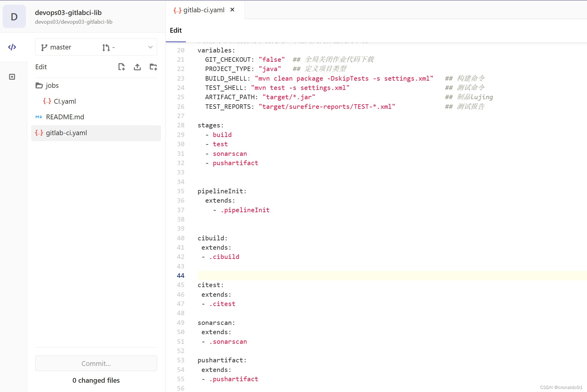Open the branch selector chevron dropdown
This screenshot has width=587, height=392.
[x=150, y=47]
